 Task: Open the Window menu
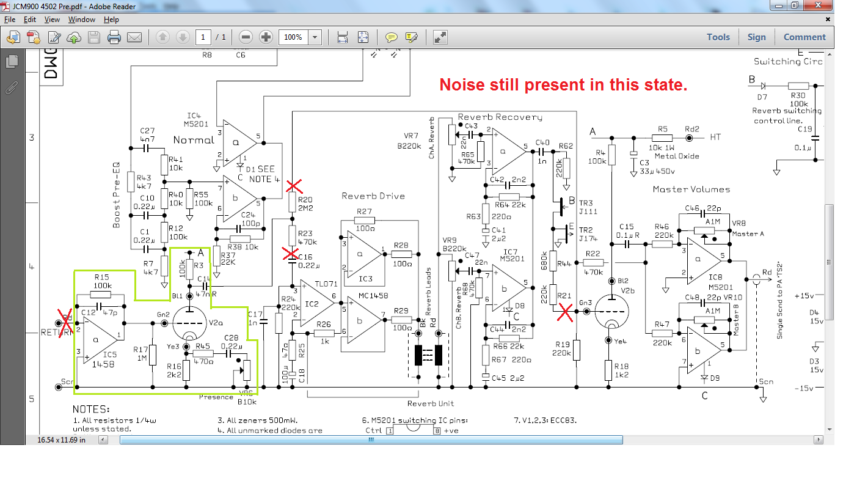click(x=81, y=20)
